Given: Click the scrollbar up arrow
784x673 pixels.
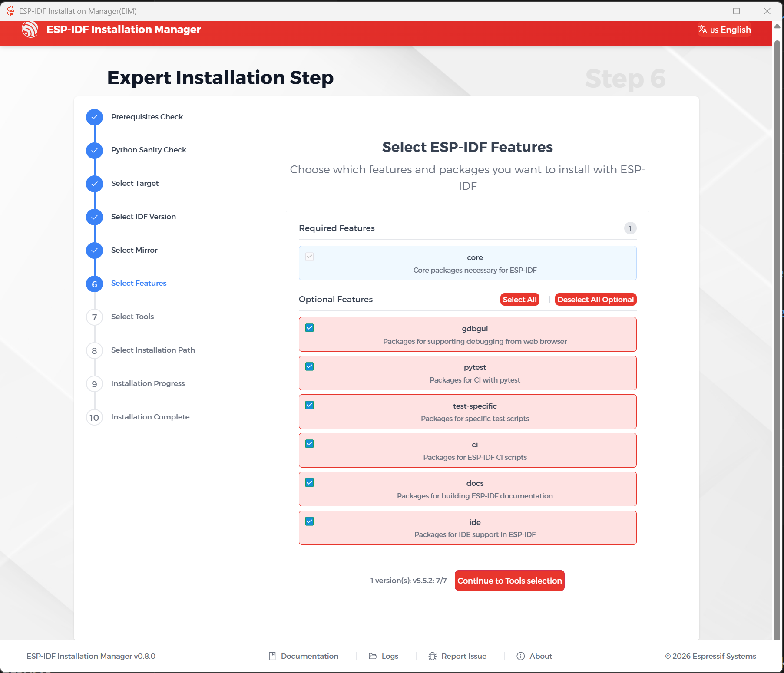Looking at the screenshot, I should click(777, 26).
